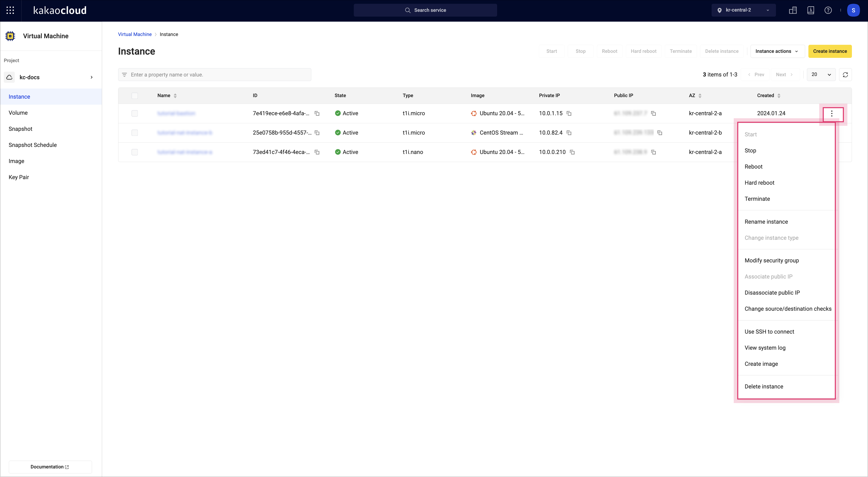
Task: Copy ID 25e0758b-955d-4557
Action: pos(317,133)
